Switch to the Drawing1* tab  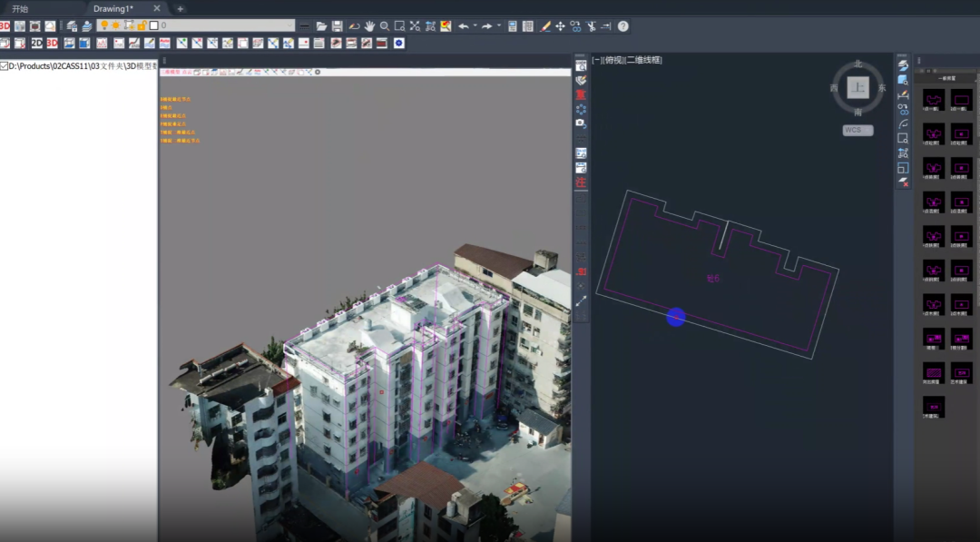[x=113, y=9]
